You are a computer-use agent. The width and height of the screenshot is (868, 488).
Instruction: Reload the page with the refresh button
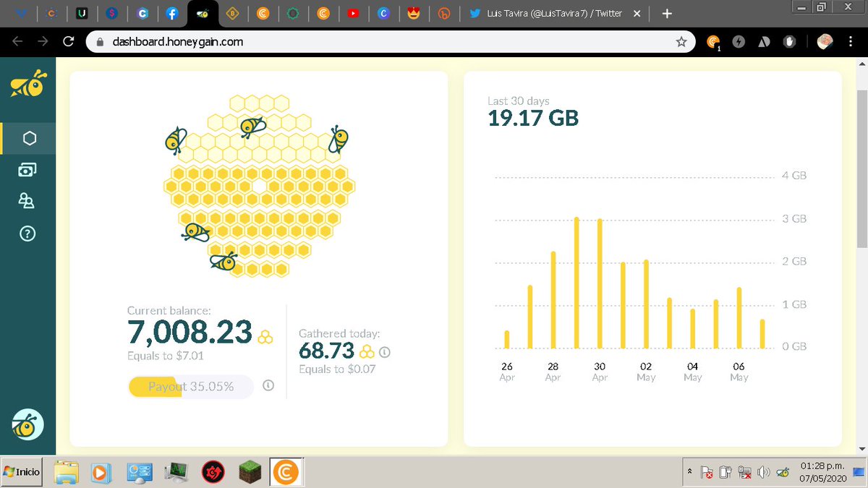[69, 42]
